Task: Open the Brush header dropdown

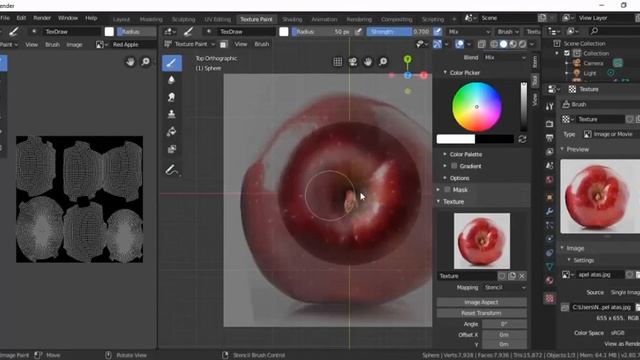Action: click(508, 31)
